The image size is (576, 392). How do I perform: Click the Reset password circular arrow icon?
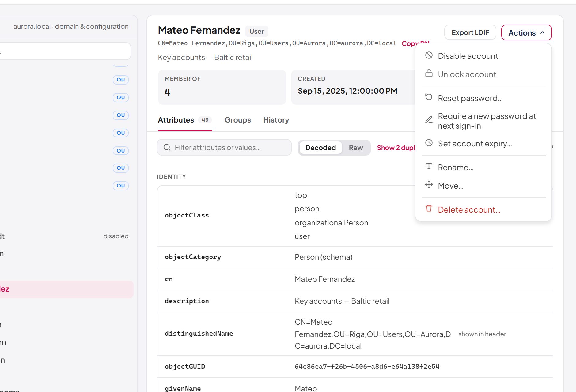429,97
